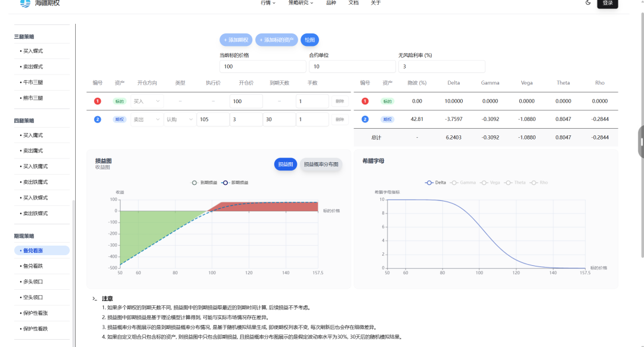644x347 pixels.
Task: Toggle the 到期损益 legend in the profit chart
Action: coord(205,182)
